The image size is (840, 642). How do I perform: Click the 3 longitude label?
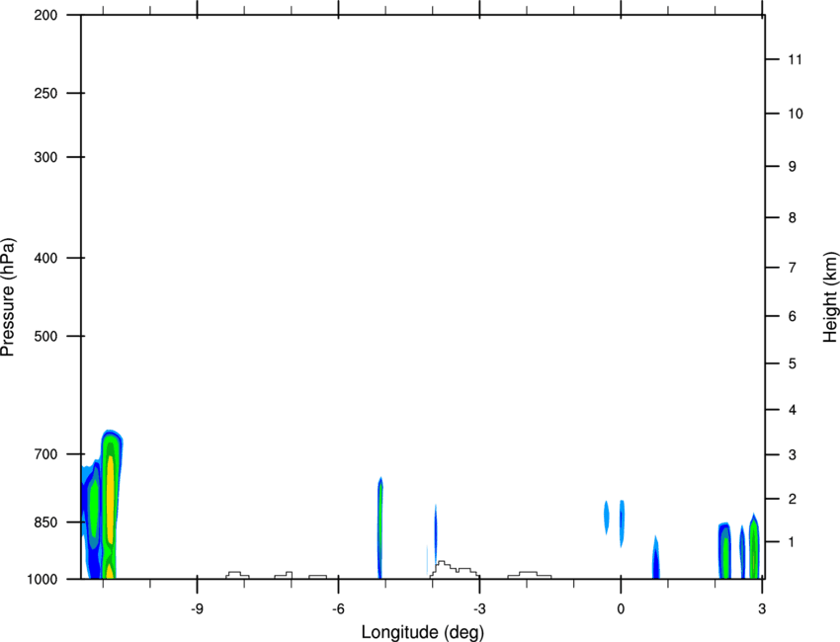click(x=762, y=608)
